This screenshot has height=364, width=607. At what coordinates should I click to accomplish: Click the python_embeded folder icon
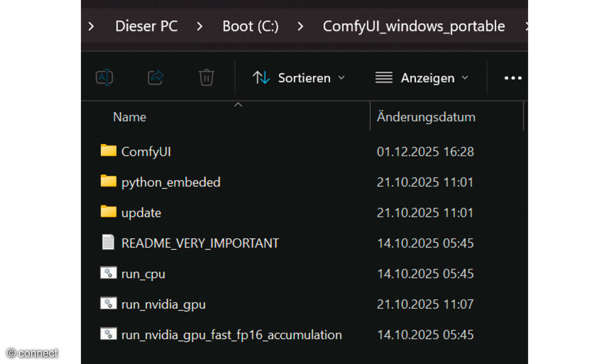point(108,181)
